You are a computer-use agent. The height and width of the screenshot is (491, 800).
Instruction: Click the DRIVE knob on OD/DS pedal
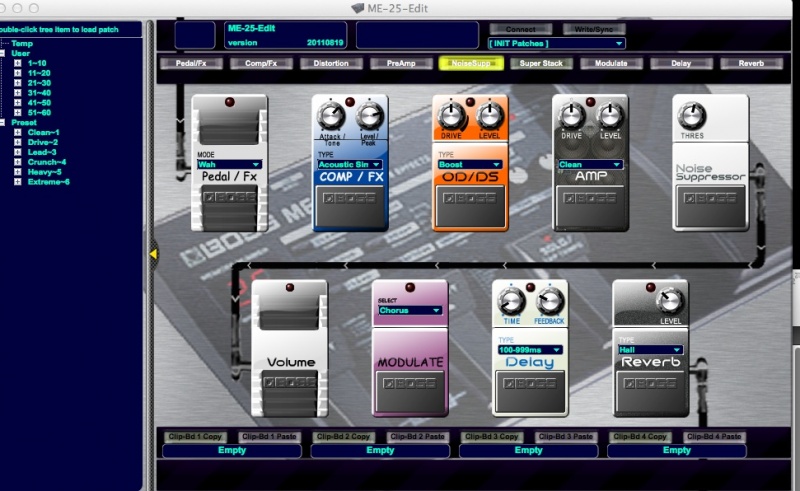451,115
